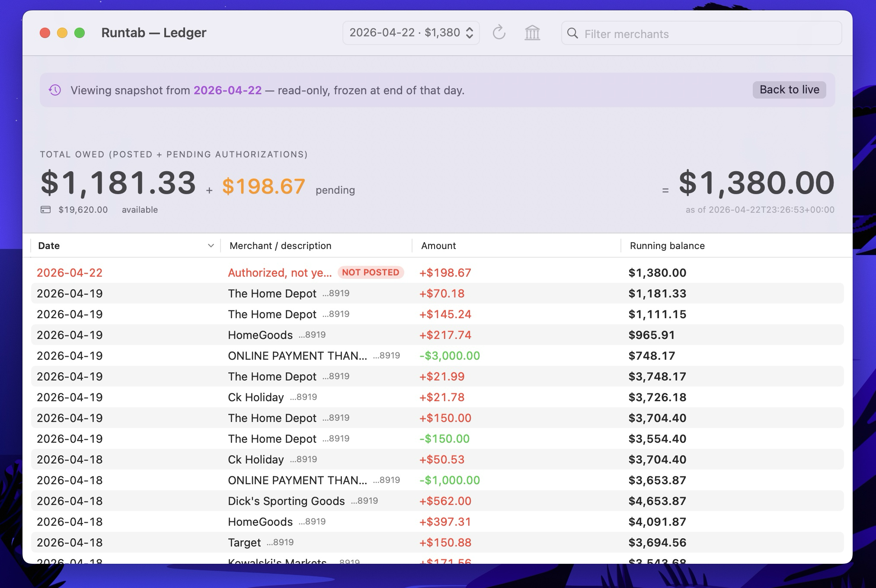Click the refresh icon in the toolbar
Image resolution: width=876 pixels, height=588 pixels.
pyautogui.click(x=499, y=33)
